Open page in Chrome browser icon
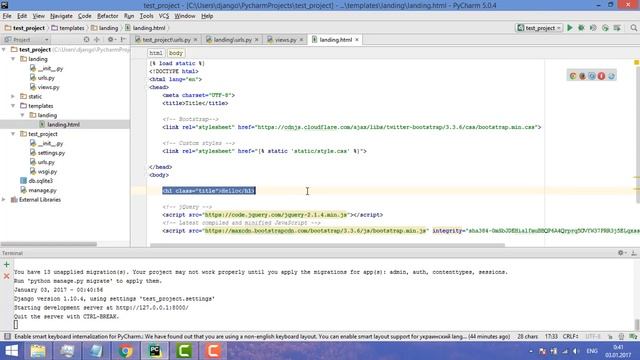640x360 pixels. coord(573,76)
